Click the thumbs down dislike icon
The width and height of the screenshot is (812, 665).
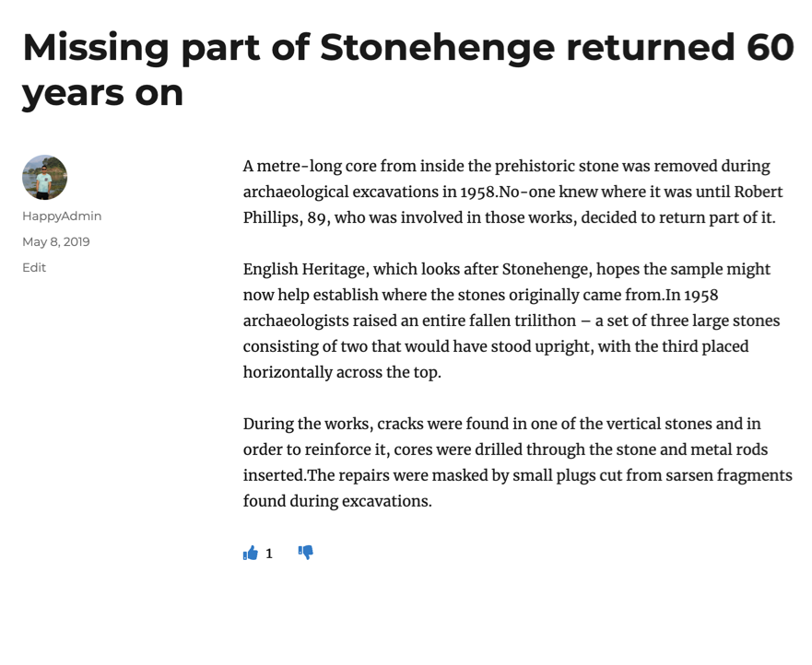click(306, 553)
